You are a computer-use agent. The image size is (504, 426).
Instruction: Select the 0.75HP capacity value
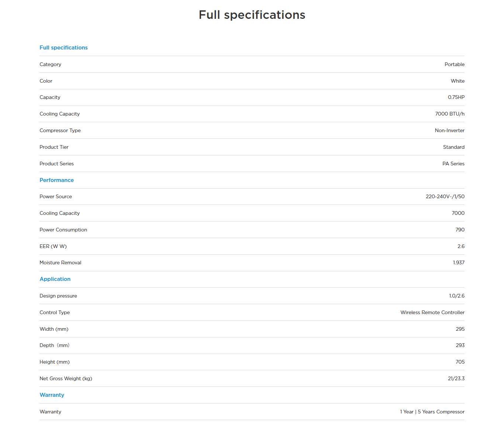point(456,97)
